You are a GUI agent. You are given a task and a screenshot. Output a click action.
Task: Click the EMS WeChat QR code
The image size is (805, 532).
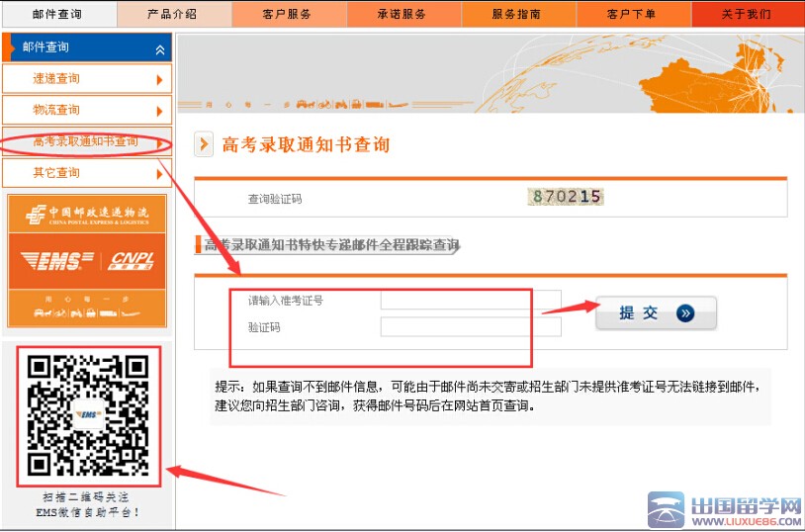pyautogui.click(x=88, y=414)
